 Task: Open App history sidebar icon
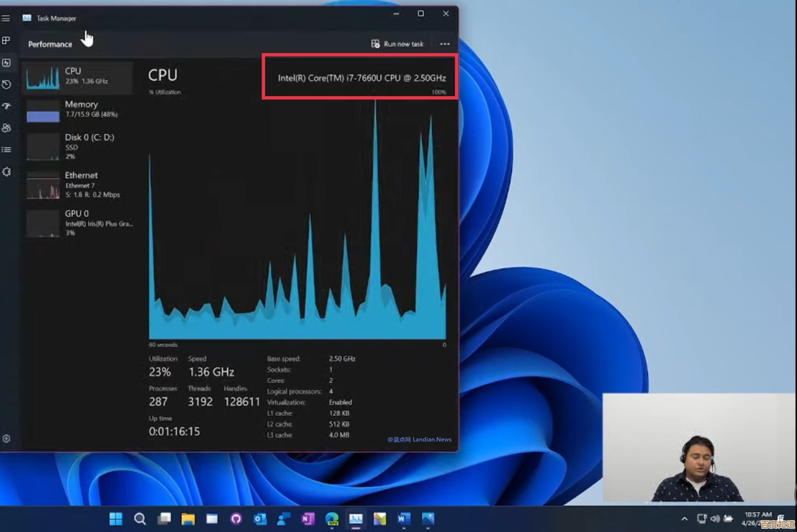(6, 84)
